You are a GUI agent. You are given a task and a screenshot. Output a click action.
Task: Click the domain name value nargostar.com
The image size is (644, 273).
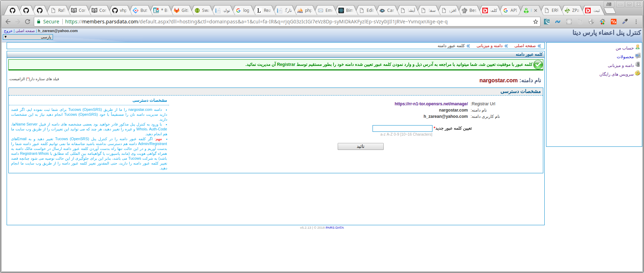point(453,110)
